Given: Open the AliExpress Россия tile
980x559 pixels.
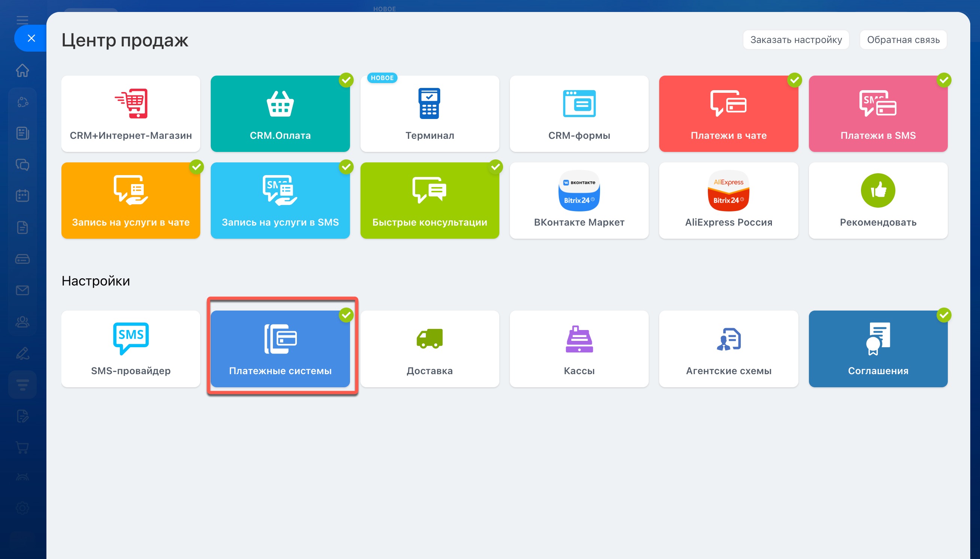Looking at the screenshot, I should (728, 201).
